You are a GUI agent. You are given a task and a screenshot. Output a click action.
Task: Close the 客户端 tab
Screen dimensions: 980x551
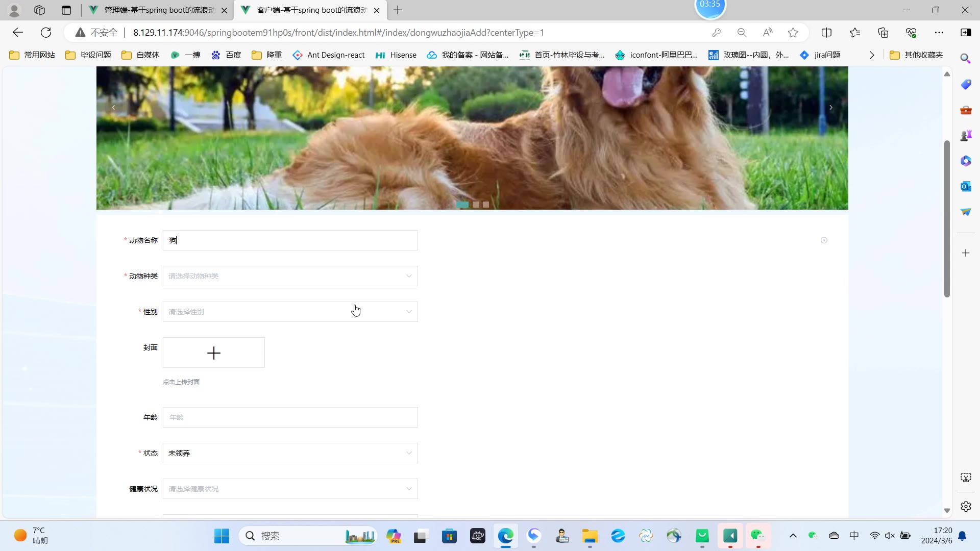point(377,10)
